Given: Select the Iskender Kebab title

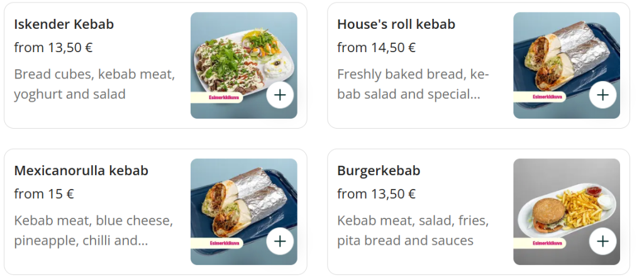Looking at the screenshot, I should [64, 24].
